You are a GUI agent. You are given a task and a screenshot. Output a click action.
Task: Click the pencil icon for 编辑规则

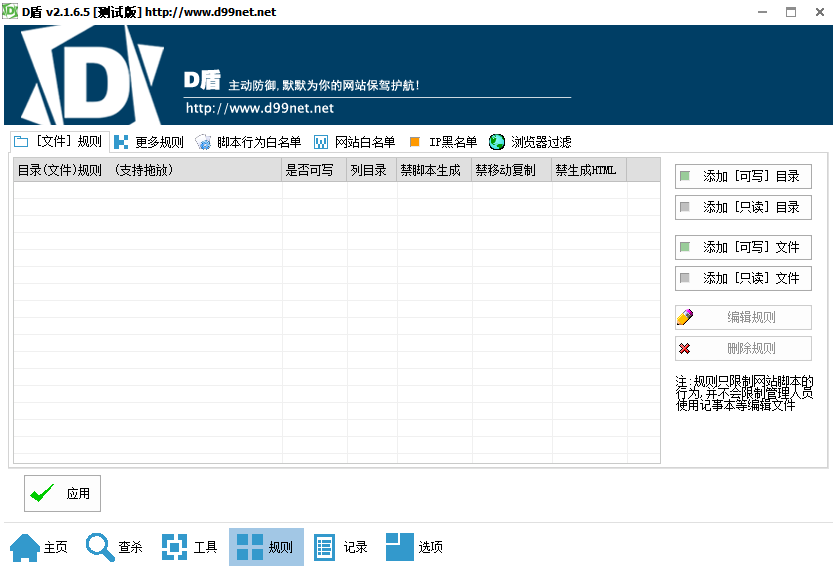[685, 317]
